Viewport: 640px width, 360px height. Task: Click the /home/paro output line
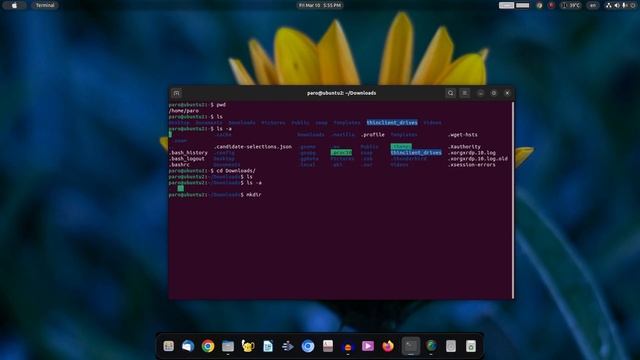click(x=184, y=111)
